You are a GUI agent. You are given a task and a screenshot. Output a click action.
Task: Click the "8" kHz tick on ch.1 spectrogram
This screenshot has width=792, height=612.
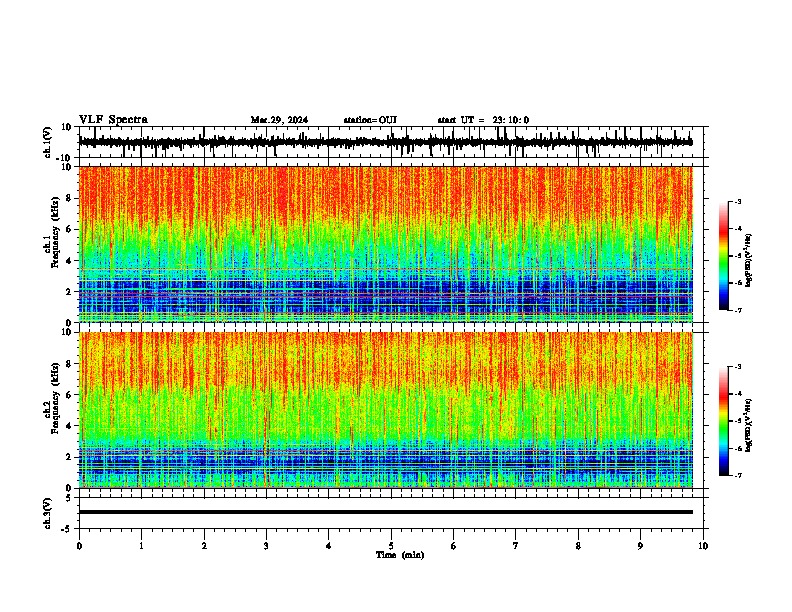click(x=70, y=198)
